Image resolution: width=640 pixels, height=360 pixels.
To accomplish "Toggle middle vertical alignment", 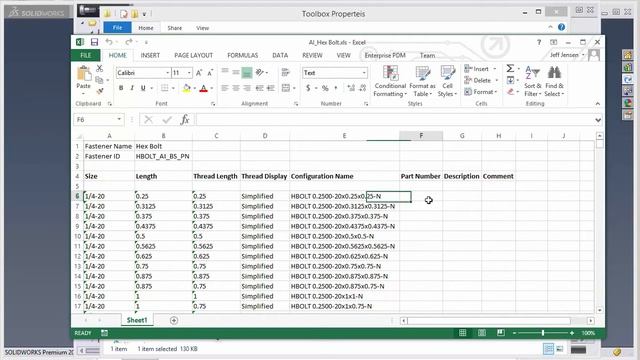I will 236,73.
